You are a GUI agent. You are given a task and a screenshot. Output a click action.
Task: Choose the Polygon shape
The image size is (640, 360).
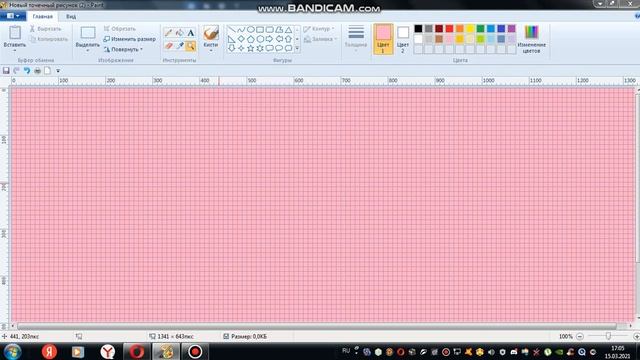coord(279,29)
